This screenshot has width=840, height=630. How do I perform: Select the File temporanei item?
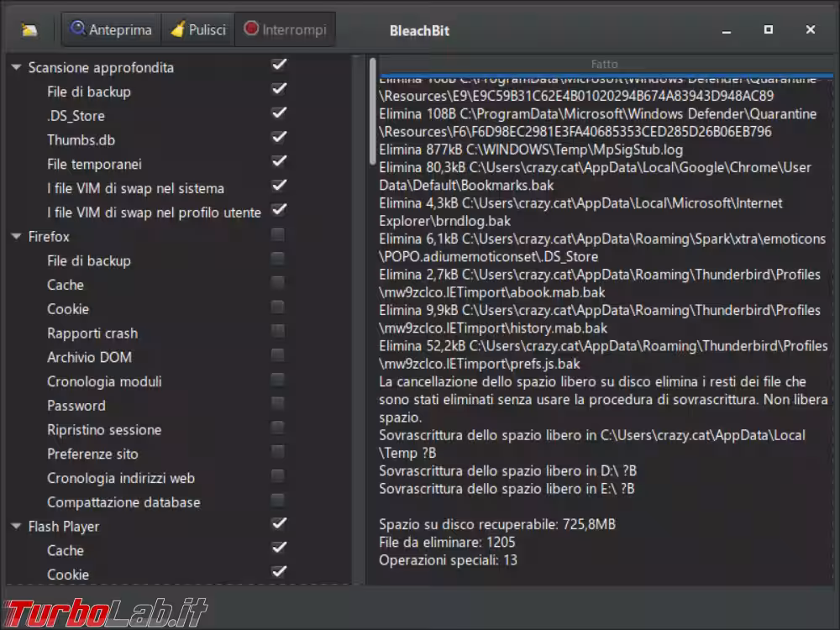point(94,164)
